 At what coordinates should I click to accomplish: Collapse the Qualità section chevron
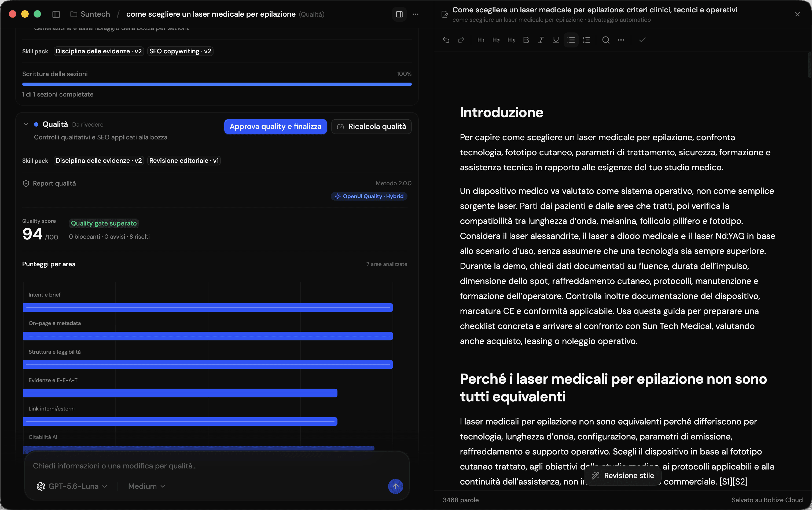[26, 124]
